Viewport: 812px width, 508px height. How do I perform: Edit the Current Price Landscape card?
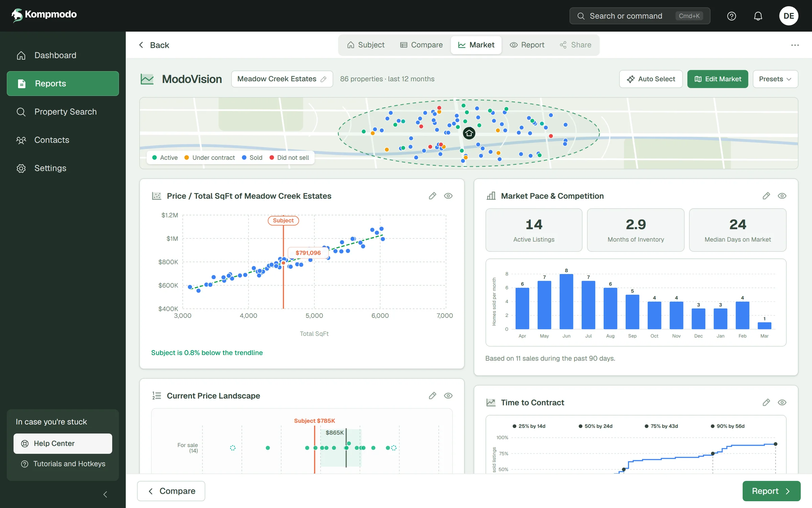coord(432,396)
